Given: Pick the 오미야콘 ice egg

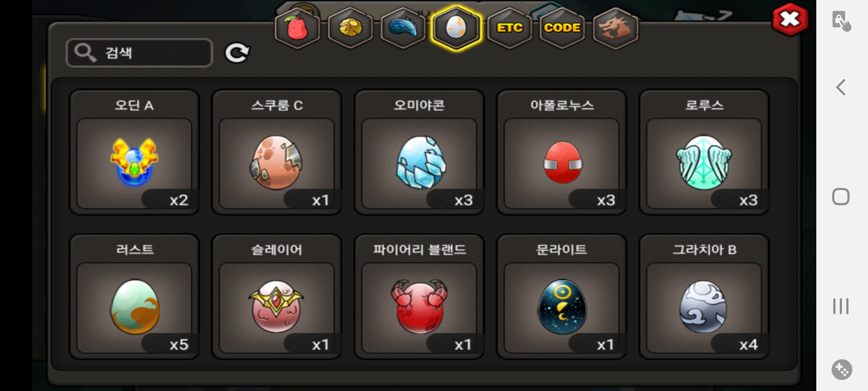Looking at the screenshot, I should tap(419, 152).
